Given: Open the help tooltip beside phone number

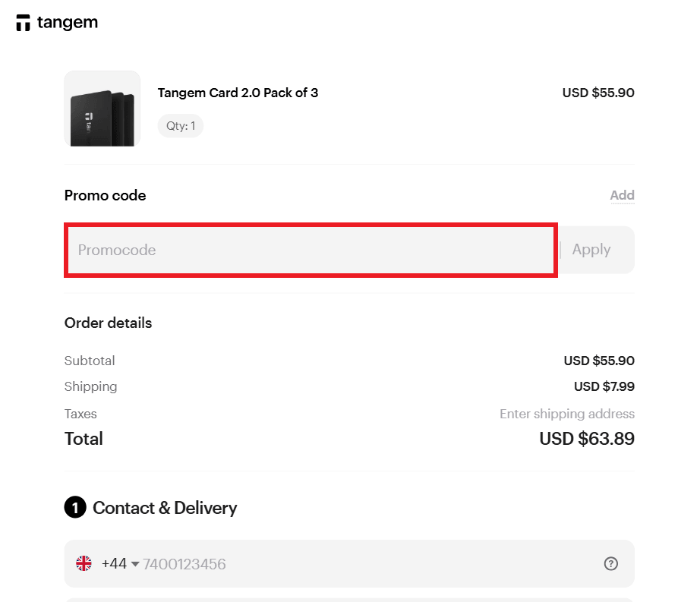Looking at the screenshot, I should pyautogui.click(x=611, y=563).
